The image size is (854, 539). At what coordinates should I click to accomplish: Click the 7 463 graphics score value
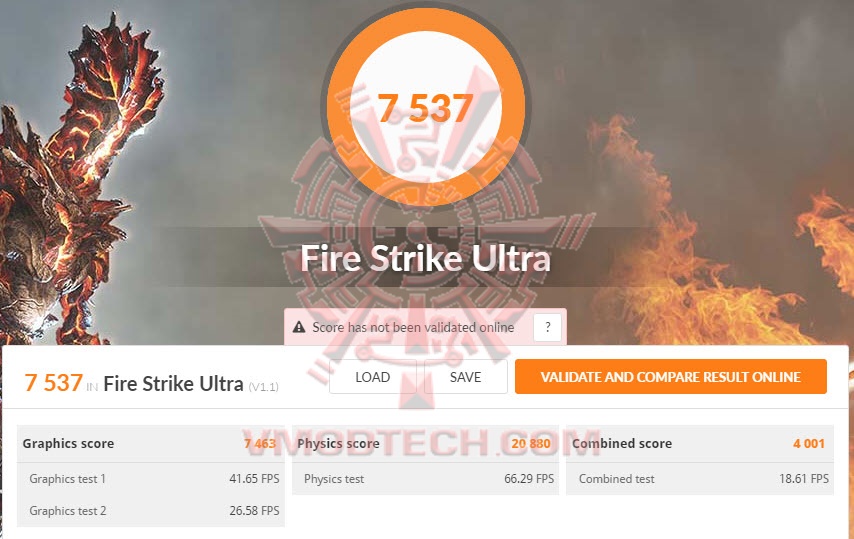260,444
